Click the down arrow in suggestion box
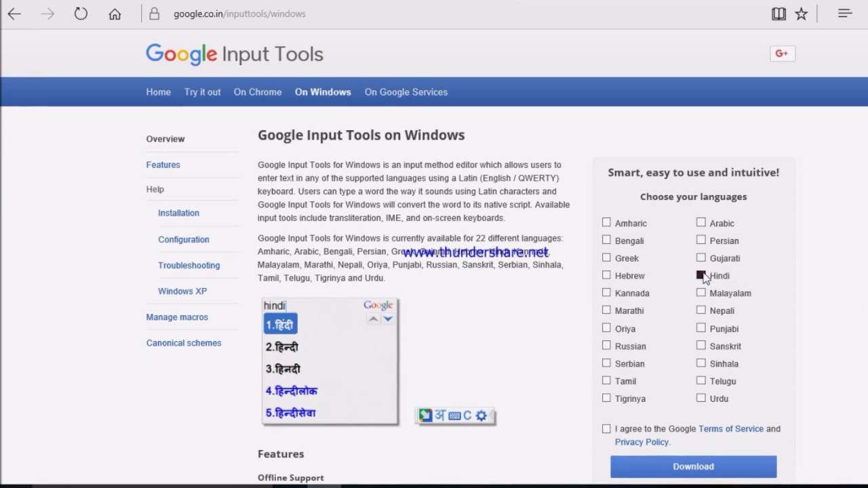This screenshot has height=488, width=868. pyautogui.click(x=388, y=319)
